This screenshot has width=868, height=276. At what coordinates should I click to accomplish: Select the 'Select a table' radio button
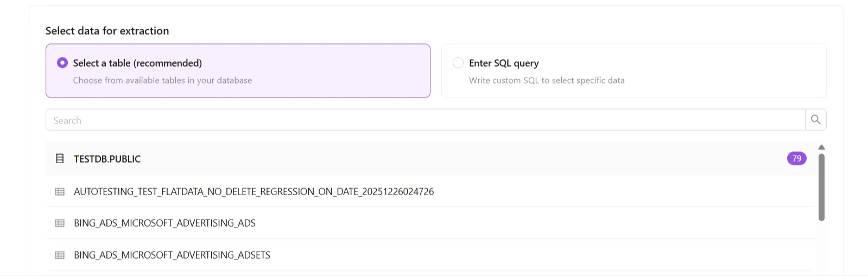tap(62, 63)
